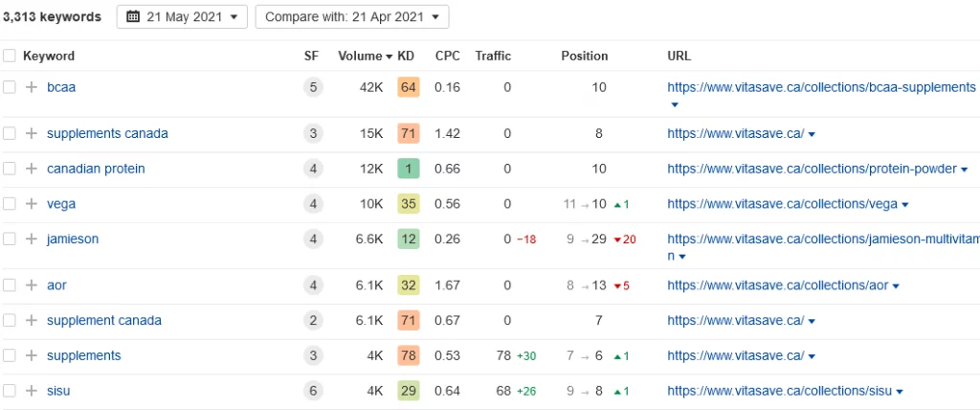
Task: Click the plus icon beside supplement canada
Action: click(32, 320)
